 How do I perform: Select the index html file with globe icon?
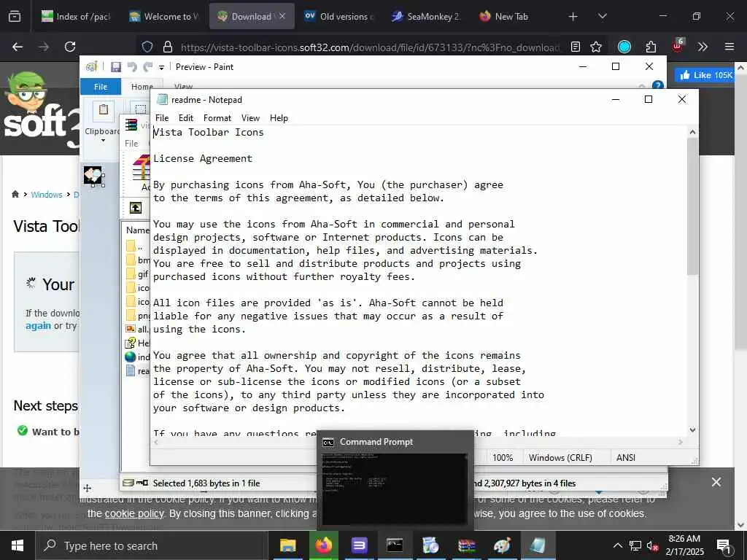pos(138,357)
